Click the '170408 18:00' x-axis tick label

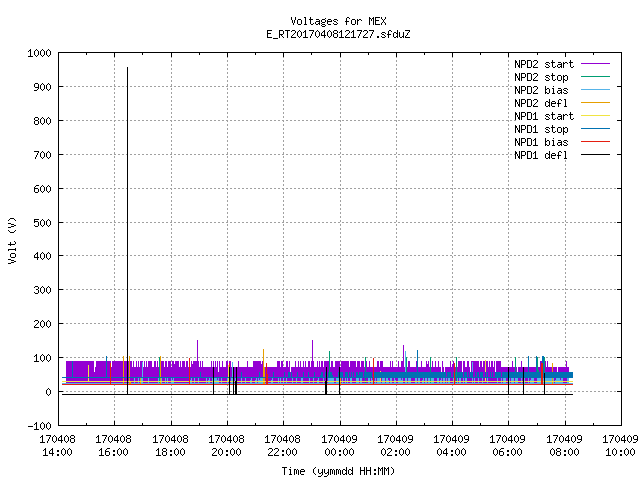tap(170, 446)
